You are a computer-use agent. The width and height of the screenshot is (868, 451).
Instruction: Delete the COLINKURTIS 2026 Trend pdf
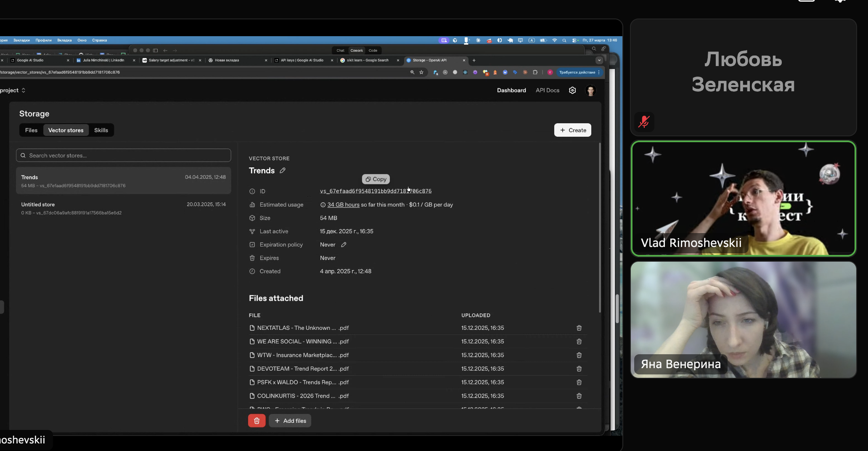point(579,396)
